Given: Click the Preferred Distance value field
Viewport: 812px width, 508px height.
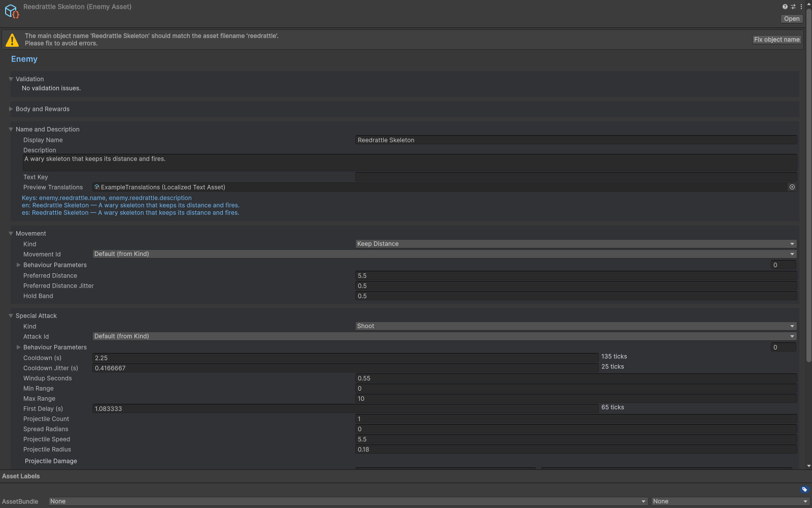Looking at the screenshot, I should 576,276.
